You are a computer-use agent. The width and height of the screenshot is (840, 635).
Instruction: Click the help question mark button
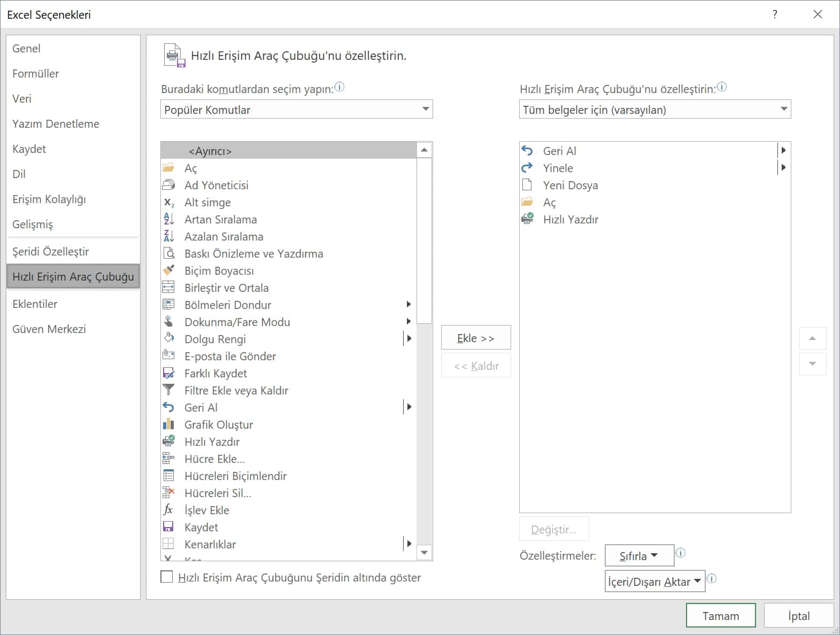click(775, 14)
